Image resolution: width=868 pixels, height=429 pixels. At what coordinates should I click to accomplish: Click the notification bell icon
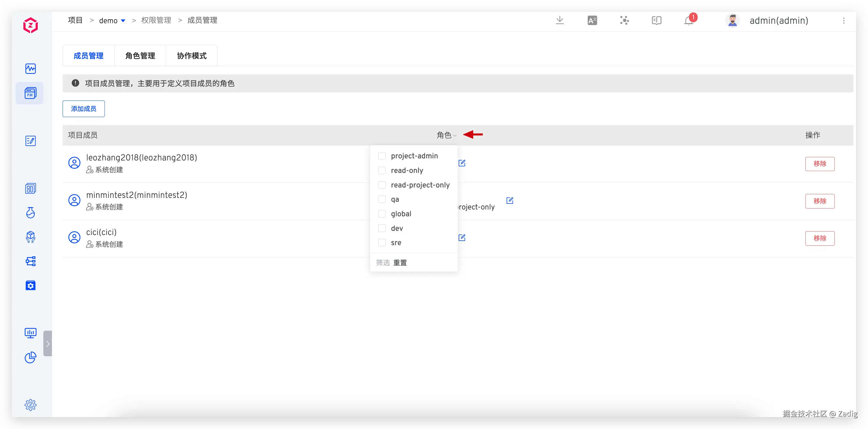(x=688, y=21)
